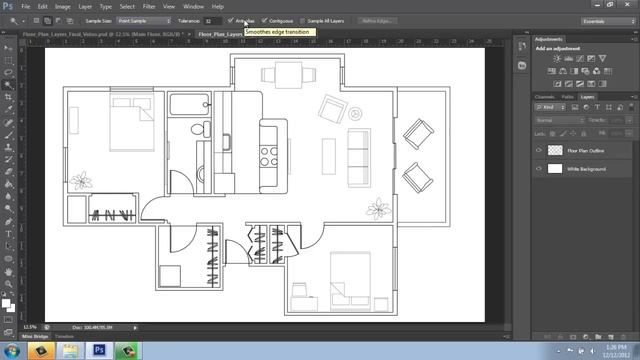Toggle the Contiguous checkbox
This screenshot has height=360, width=640.
[264, 20]
